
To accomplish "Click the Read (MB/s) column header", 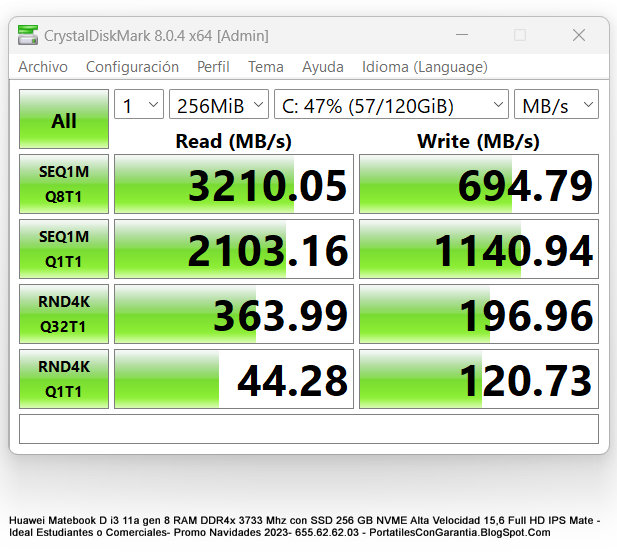I will [234, 141].
